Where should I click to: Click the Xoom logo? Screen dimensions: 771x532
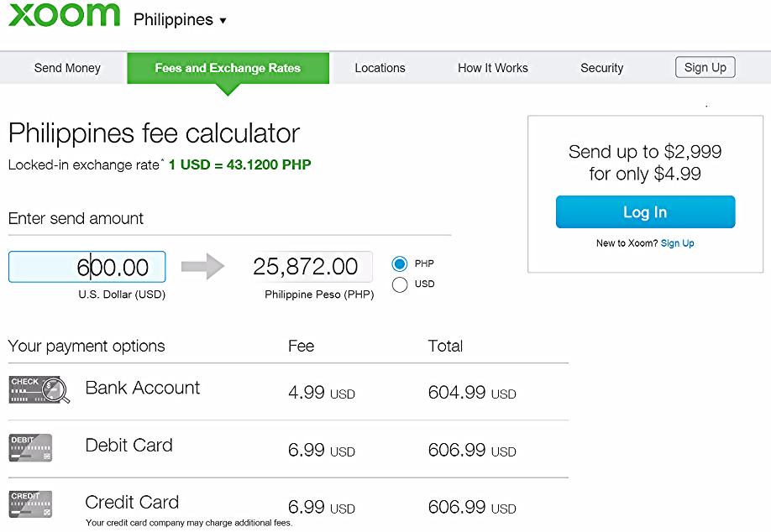click(64, 14)
